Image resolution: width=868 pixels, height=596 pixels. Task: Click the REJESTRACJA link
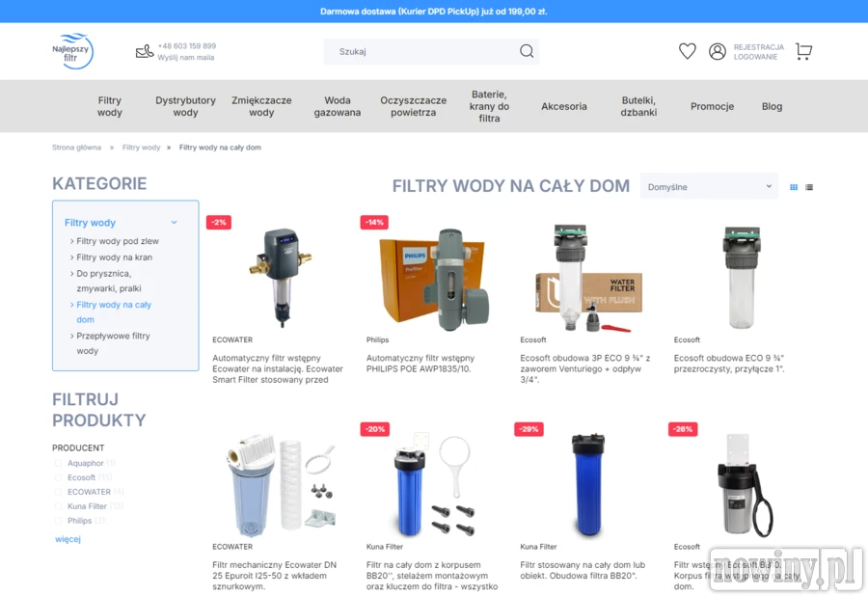click(758, 47)
